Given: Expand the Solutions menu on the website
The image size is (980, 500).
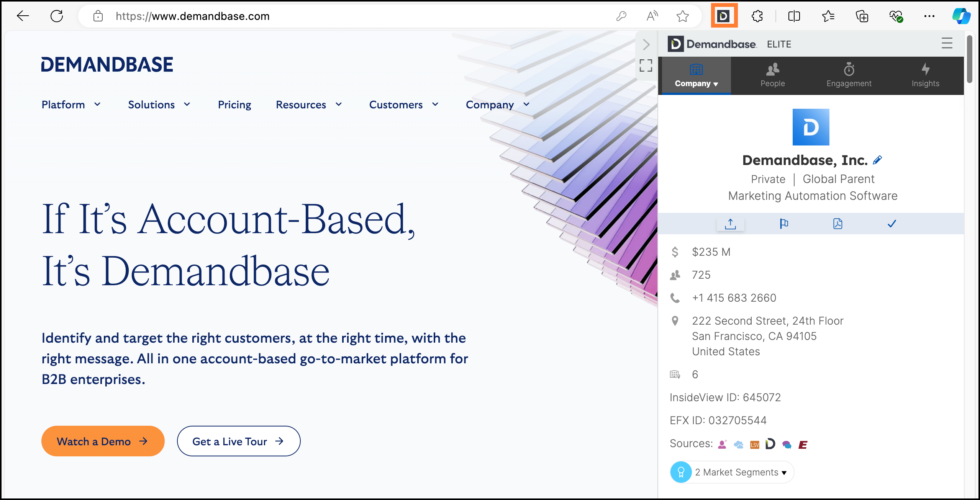Looking at the screenshot, I should [159, 105].
